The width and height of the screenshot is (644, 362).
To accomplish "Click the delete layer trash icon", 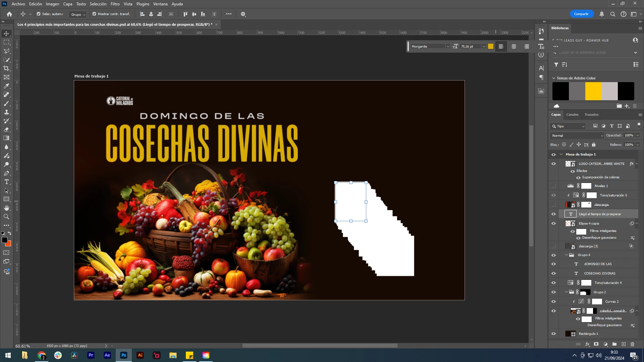I will [x=632, y=344].
